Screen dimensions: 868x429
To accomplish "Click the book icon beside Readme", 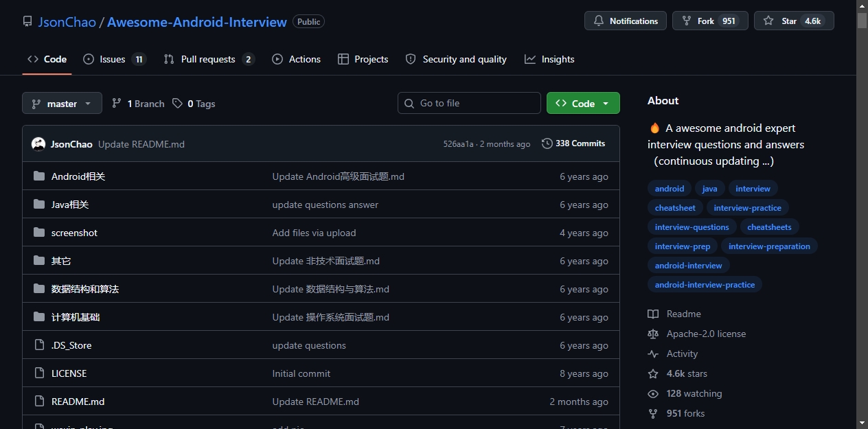I will point(653,314).
